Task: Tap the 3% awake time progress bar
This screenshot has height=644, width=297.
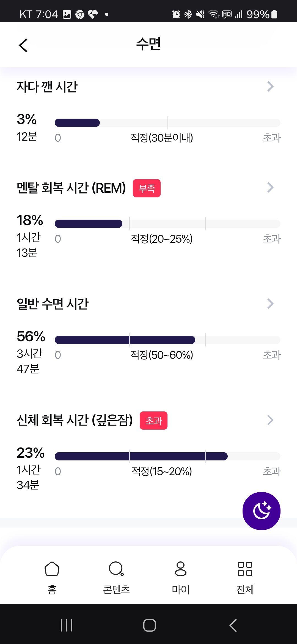Action: 167,122
